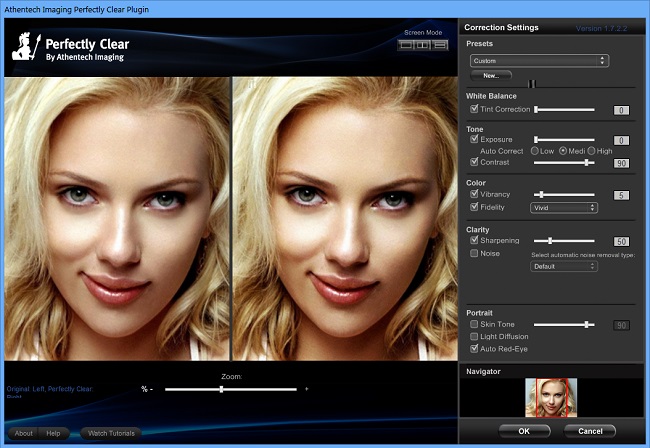Click the New... preset button

pos(491,76)
